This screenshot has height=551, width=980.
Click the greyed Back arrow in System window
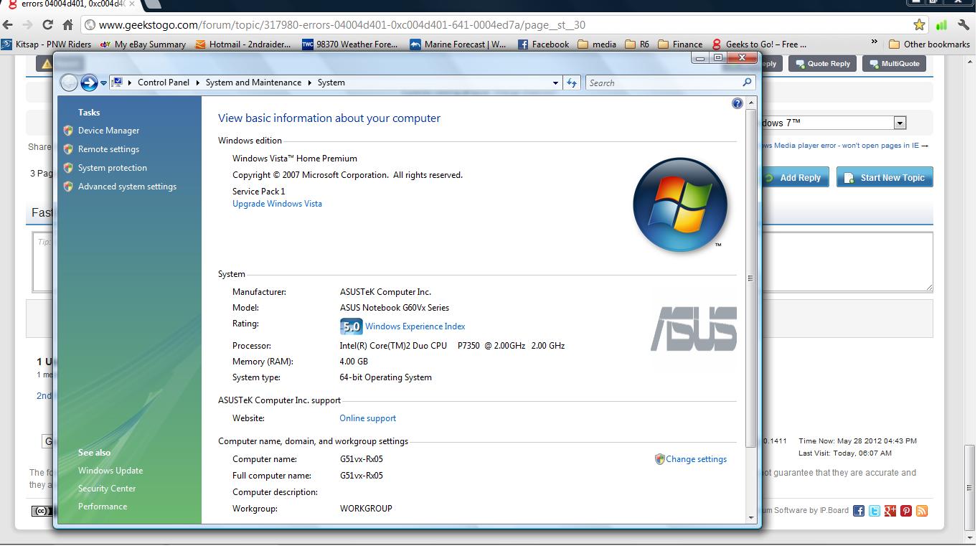tap(68, 83)
